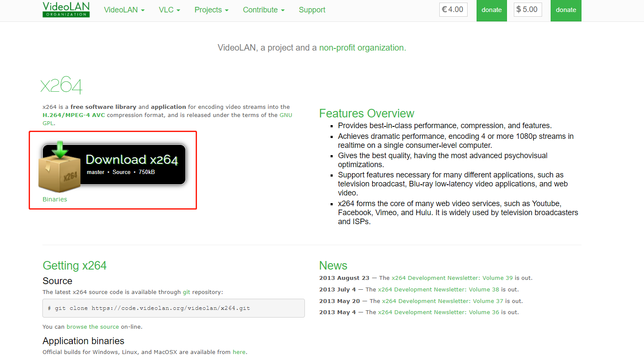
Task: Click the 2013 August 23 news date
Action: tap(344, 278)
